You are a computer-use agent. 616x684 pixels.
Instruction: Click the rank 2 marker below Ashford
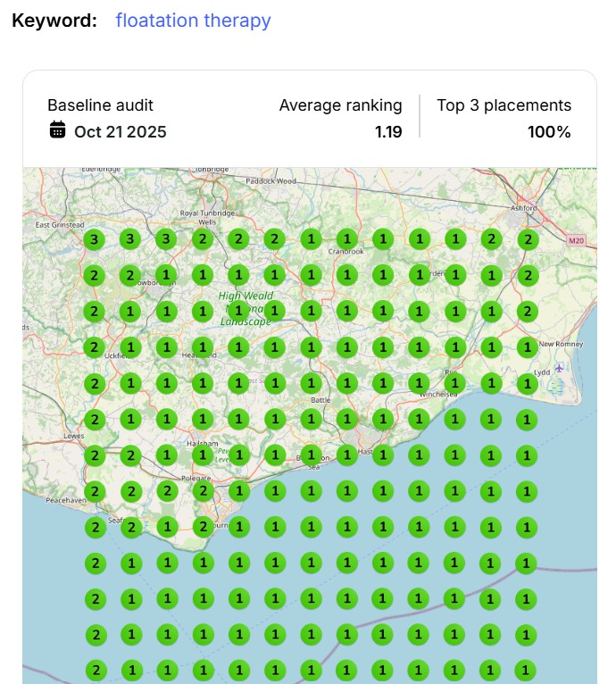[x=527, y=239]
